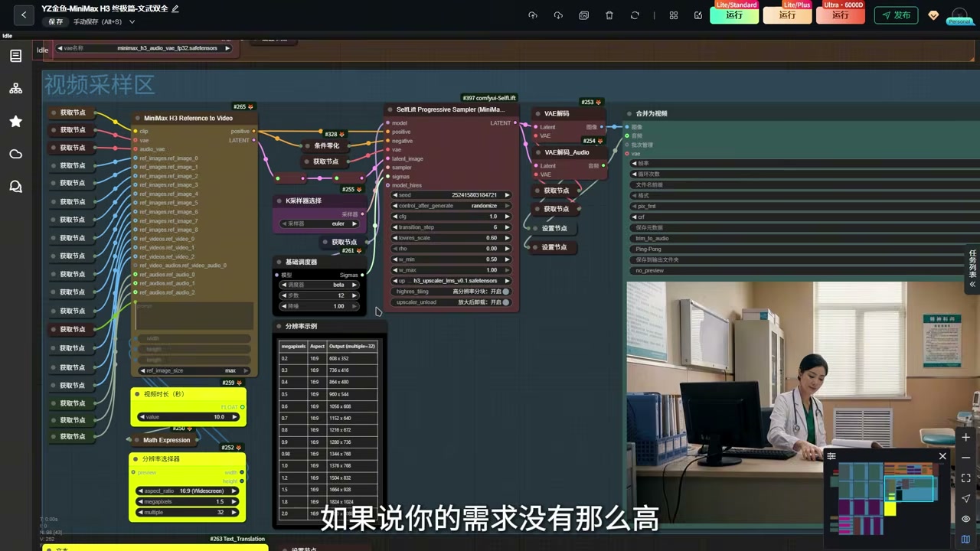980x551 pixels.
Task: Collapse the SelfLift Progressive Sampler node dot
Action: coord(389,109)
